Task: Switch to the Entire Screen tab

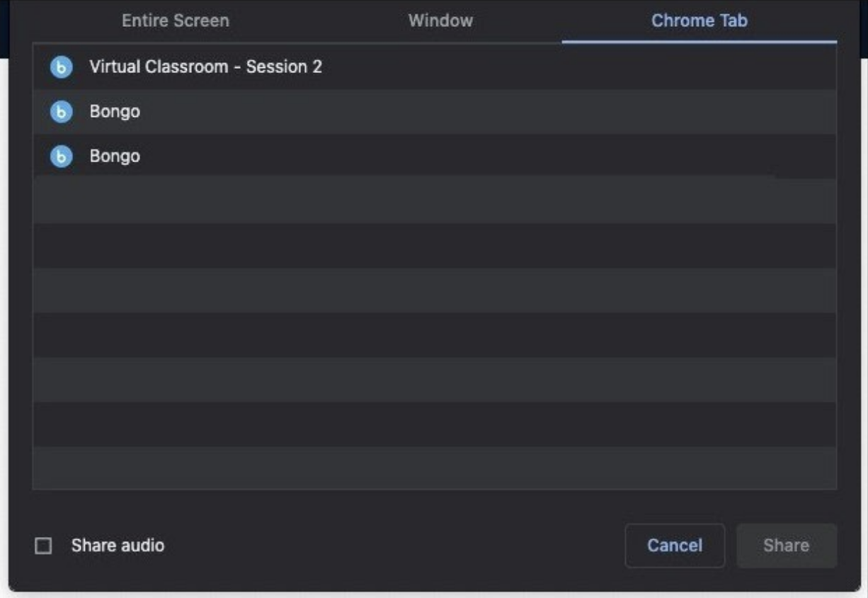Action: click(x=176, y=21)
